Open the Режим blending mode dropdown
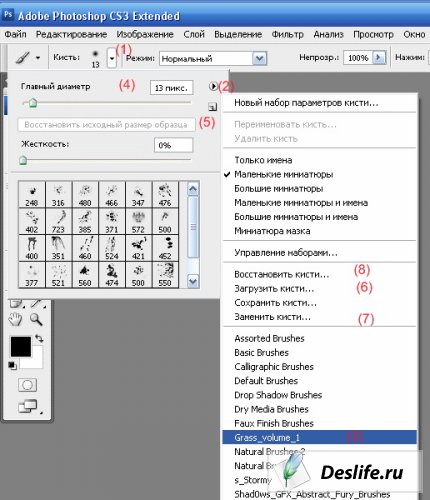430x500 pixels. 260,59
